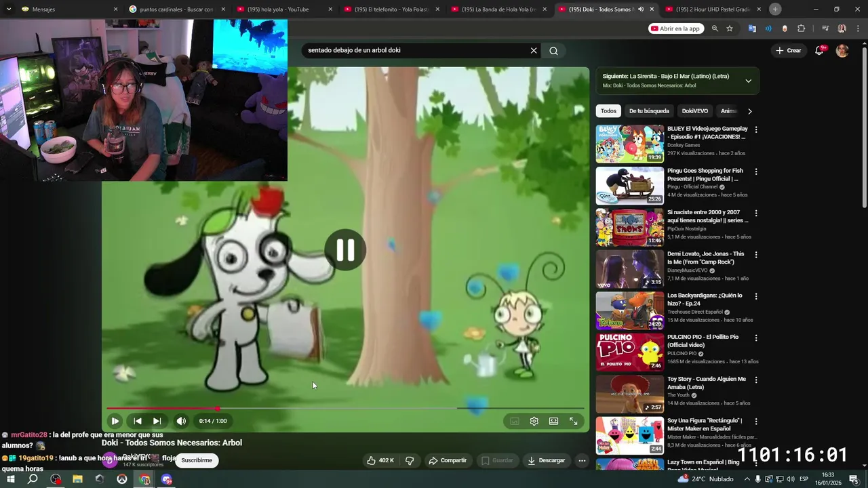Mute the Doki tab via speaker icon
The height and width of the screenshot is (488, 868).
pyautogui.click(x=641, y=9)
